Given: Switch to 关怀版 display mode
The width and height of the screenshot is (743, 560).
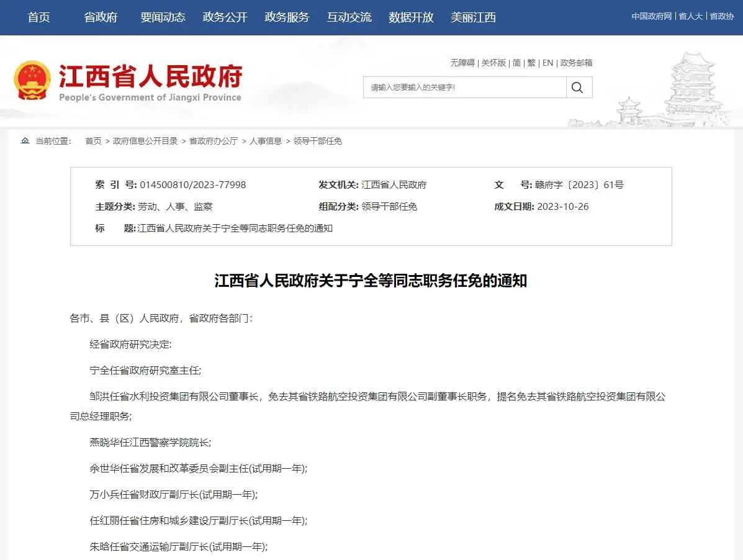Looking at the screenshot, I should [493, 63].
